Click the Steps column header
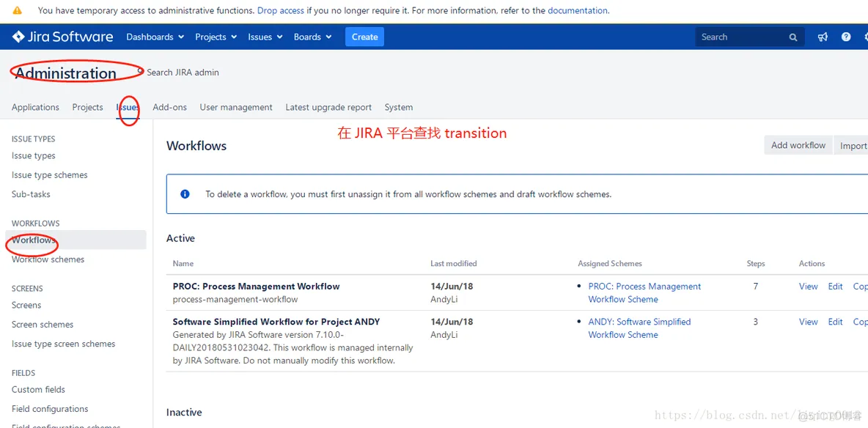Screen dimensions: 868x428 (756, 264)
